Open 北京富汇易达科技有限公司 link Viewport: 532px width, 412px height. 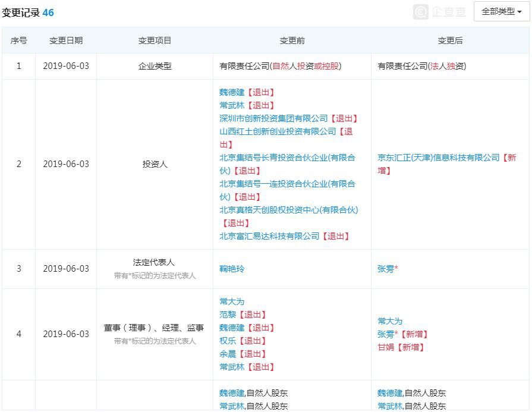269,236
